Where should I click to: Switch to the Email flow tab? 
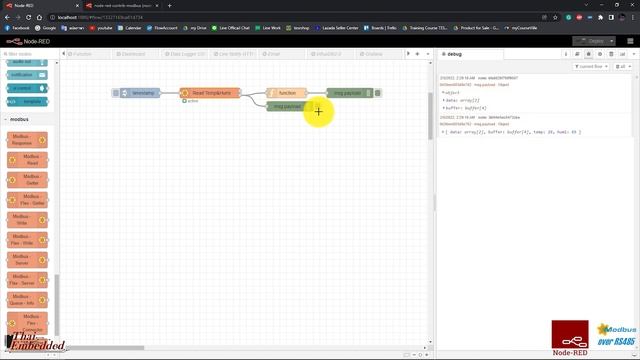point(282,54)
